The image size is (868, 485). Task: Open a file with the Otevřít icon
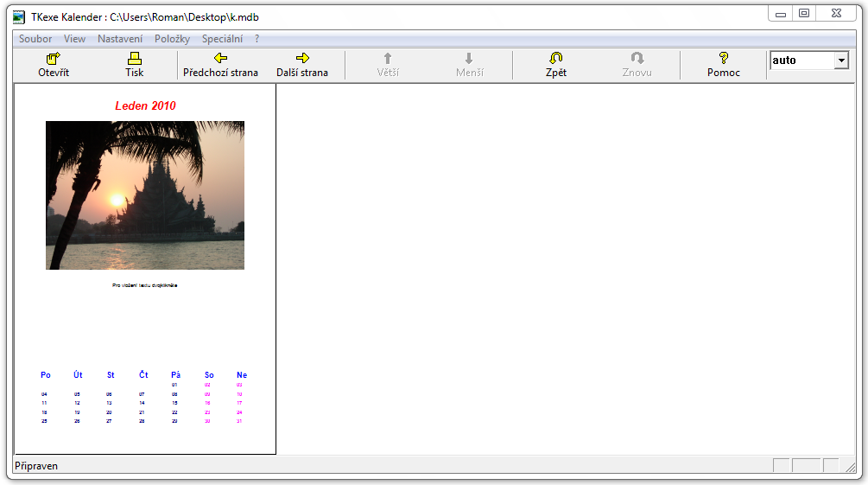[x=54, y=58]
